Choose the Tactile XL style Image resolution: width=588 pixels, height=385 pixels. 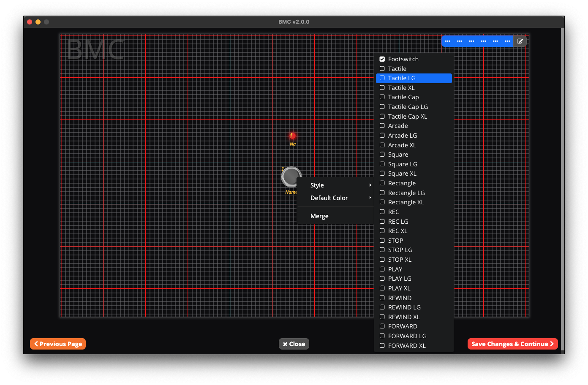[x=414, y=88]
